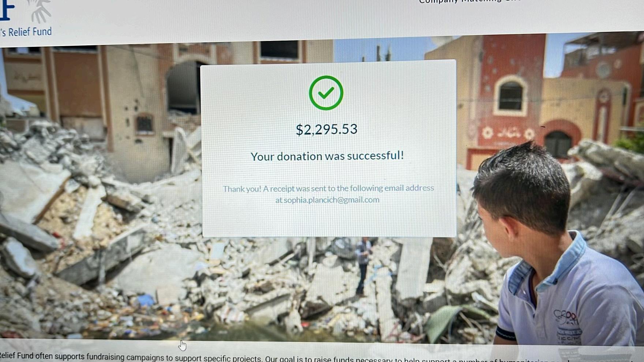Image resolution: width=644 pixels, height=362 pixels.
Task: Click the man standing in the rubble
Action: pos(363,265)
